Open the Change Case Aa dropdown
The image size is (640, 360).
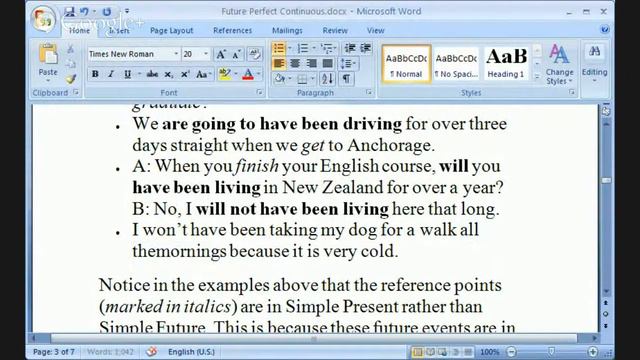coord(203,74)
